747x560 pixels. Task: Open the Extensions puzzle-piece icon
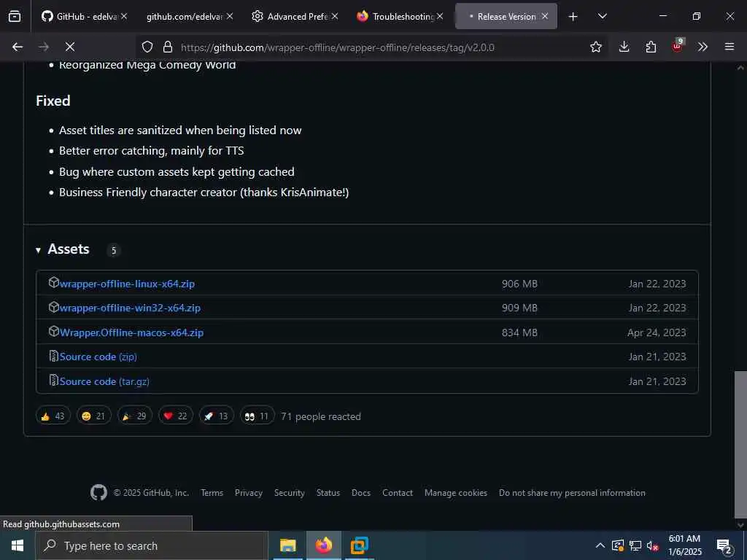pos(651,47)
